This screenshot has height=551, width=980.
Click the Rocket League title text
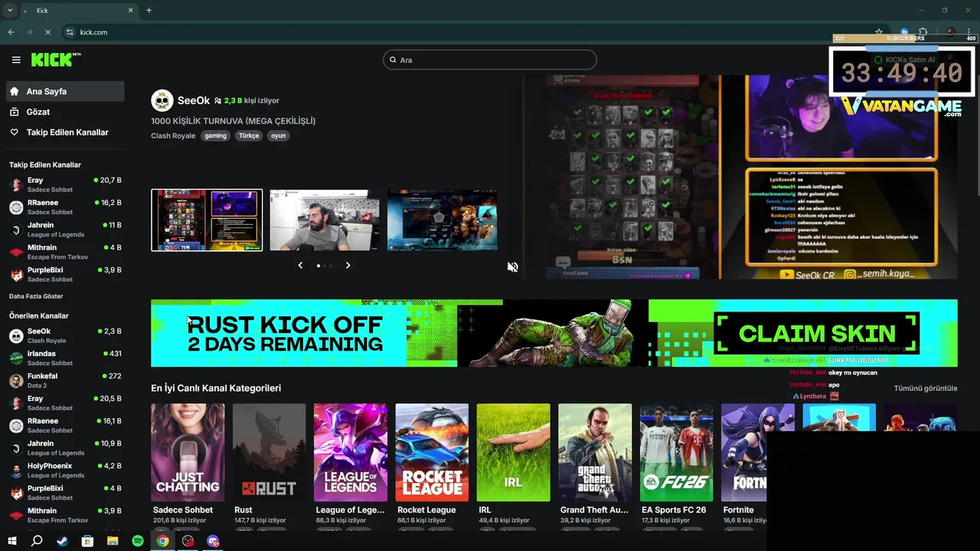pos(426,510)
